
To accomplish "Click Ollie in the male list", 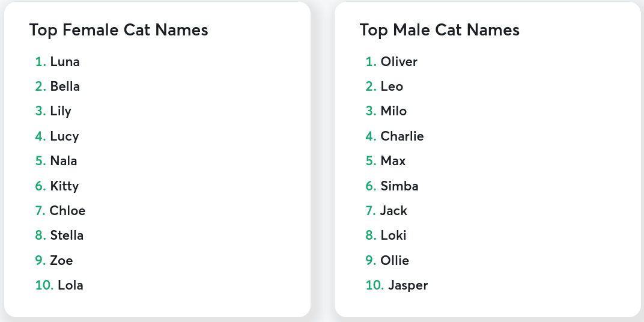I will [395, 260].
